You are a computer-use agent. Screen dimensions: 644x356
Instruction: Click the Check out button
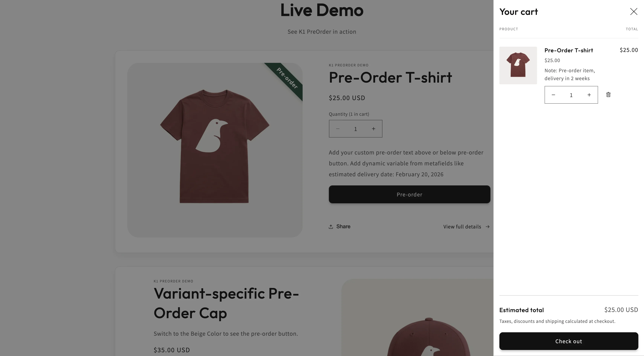(568, 341)
